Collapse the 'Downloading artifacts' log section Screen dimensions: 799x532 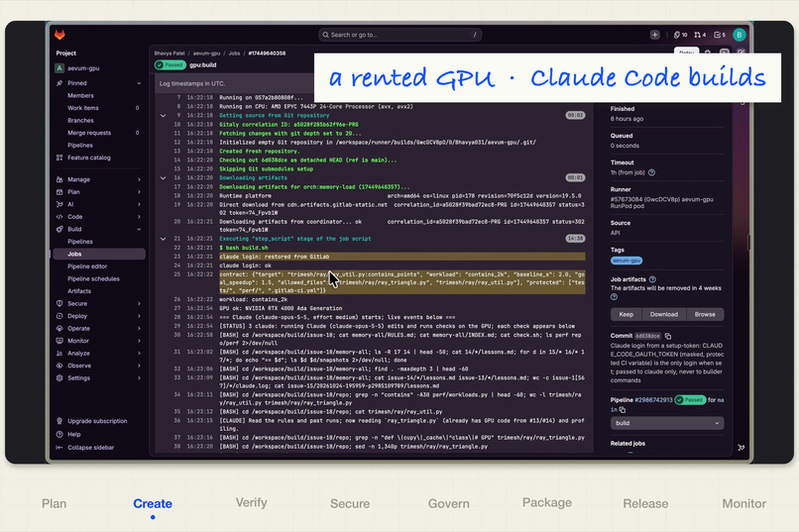[x=163, y=178]
